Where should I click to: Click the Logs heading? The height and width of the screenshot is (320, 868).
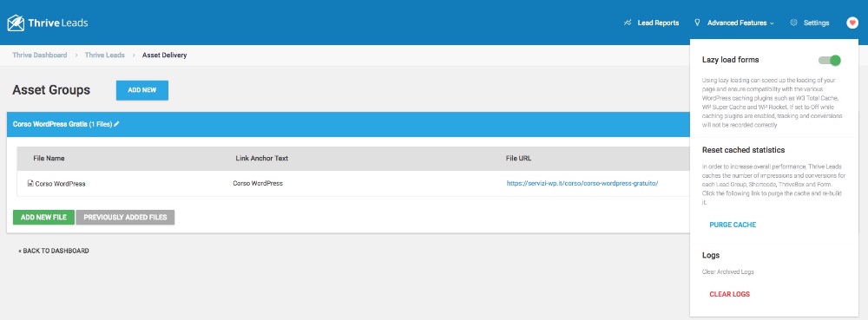tap(711, 255)
